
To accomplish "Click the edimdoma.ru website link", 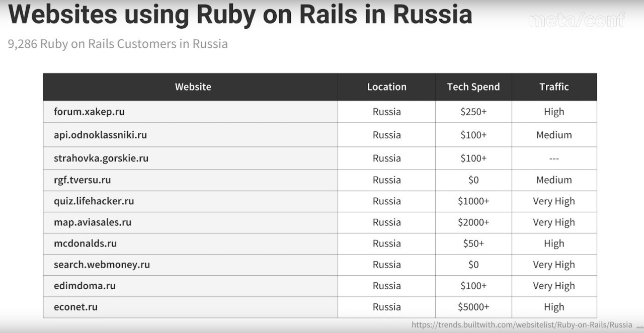I will coord(85,286).
